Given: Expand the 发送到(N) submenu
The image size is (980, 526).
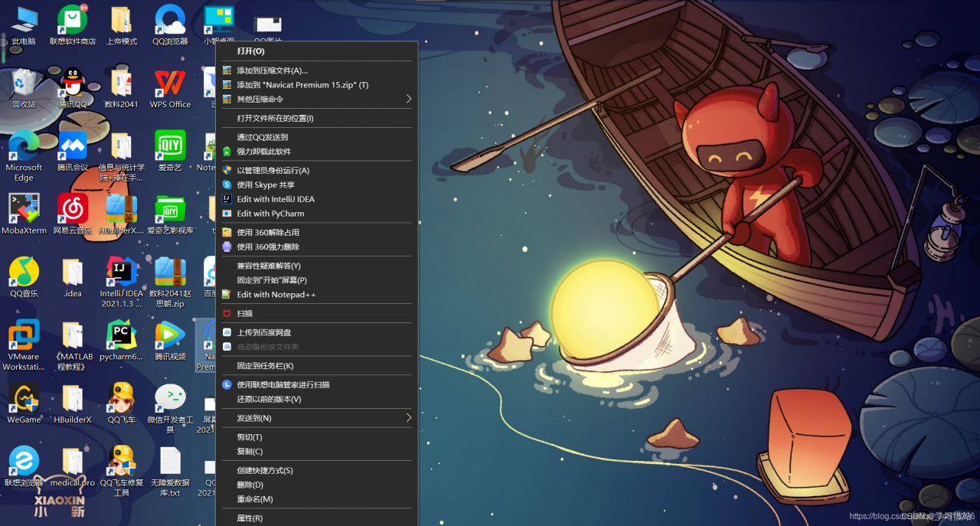Looking at the screenshot, I should [x=317, y=418].
